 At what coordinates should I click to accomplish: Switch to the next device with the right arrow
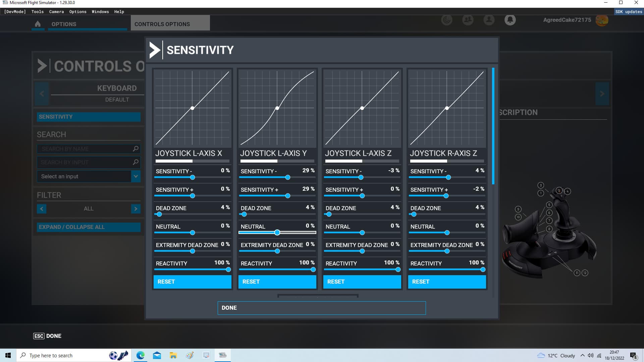(602, 94)
